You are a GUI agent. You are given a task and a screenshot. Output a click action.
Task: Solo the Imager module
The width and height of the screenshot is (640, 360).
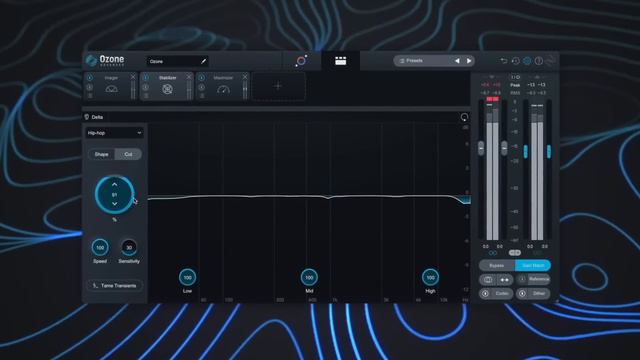click(90, 87)
